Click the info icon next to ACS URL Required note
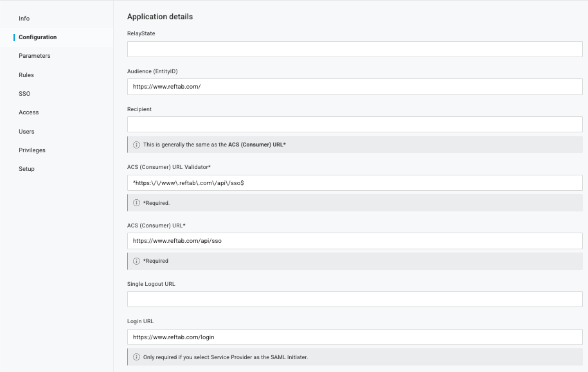Viewport: 588px width, 372px height. (136, 261)
